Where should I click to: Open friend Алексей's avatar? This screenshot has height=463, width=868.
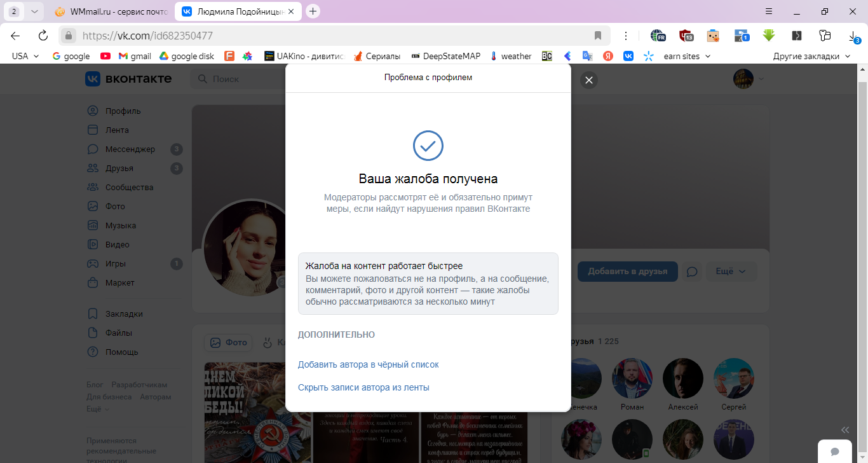[682, 378]
